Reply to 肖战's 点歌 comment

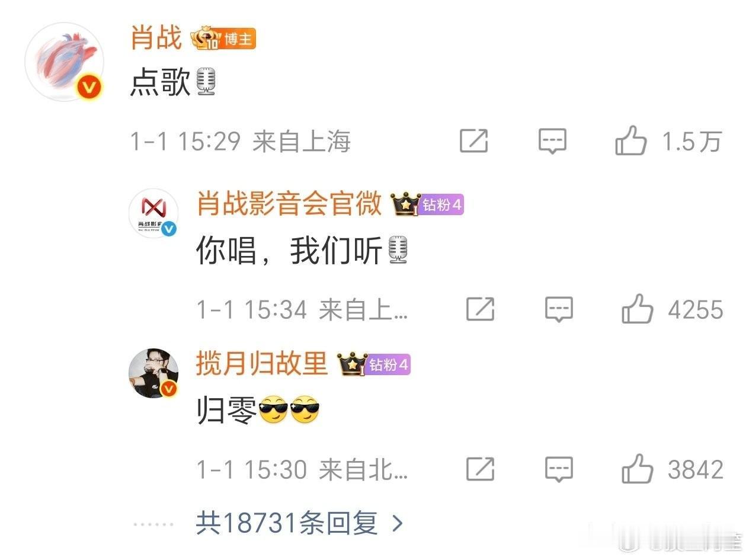(552, 142)
